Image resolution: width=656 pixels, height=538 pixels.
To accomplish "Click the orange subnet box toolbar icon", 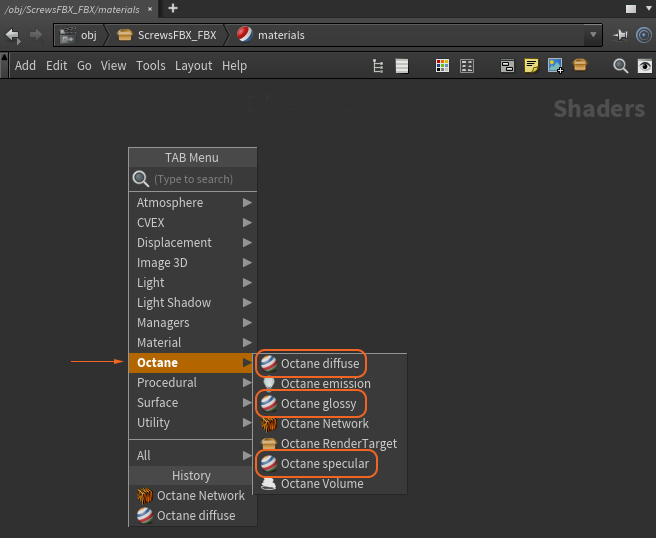I will point(580,65).
